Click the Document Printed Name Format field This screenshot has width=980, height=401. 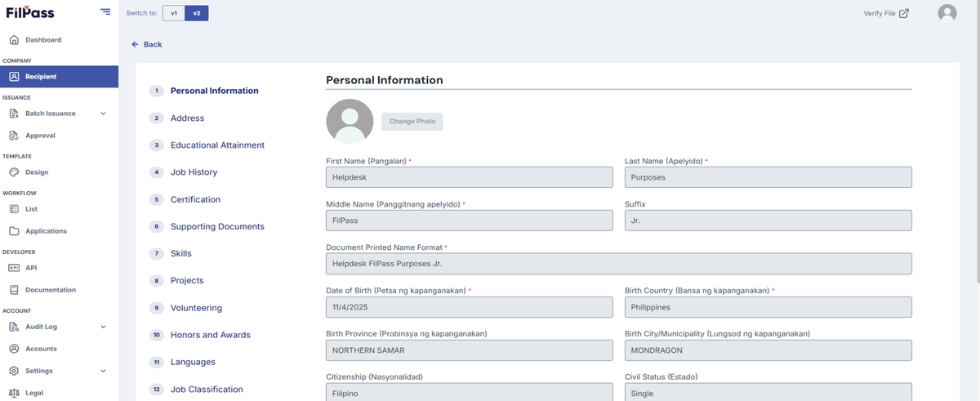coord(619,264)
